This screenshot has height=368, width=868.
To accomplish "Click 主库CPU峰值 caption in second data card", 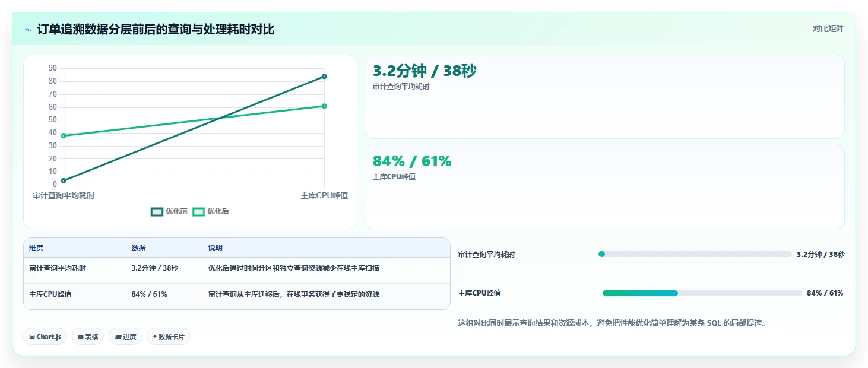I will click(394, 177).
